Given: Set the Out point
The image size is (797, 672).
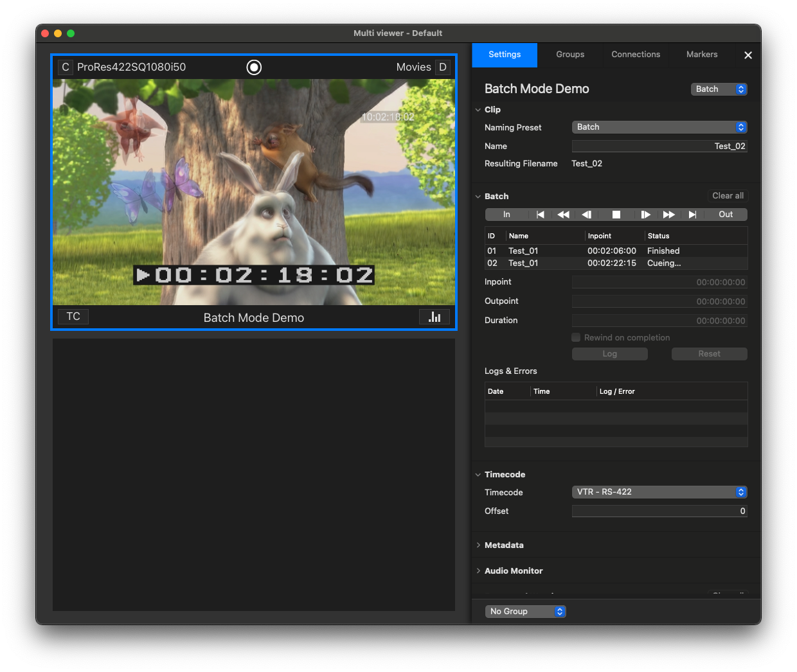Looking at the screenshot, I should click(x=726, y=215).
